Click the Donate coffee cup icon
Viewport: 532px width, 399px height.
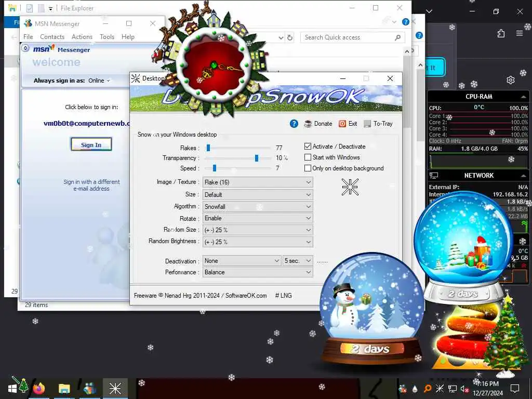[x=308, y=124]
